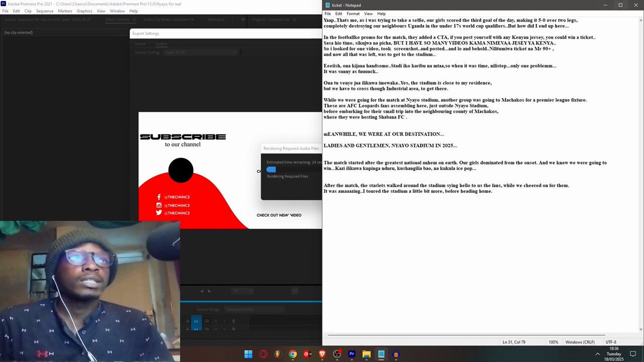Image resolution: width=644 pixels, height=362 pixels.
Task: Show overflow panels with double chevron
Action: tap(243, 19)
